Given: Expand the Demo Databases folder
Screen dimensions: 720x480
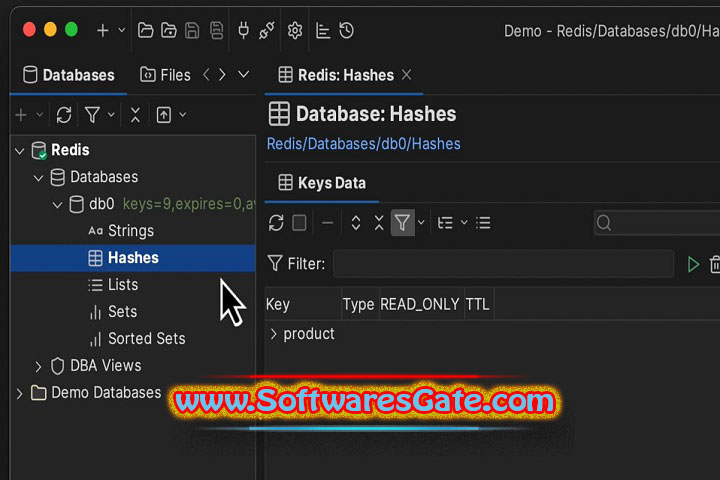Looking at the screenshot, I should (x=19, y=394).
